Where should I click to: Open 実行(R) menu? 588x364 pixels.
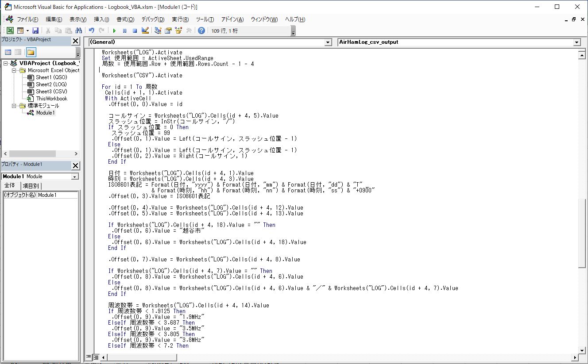coord(180,19)
